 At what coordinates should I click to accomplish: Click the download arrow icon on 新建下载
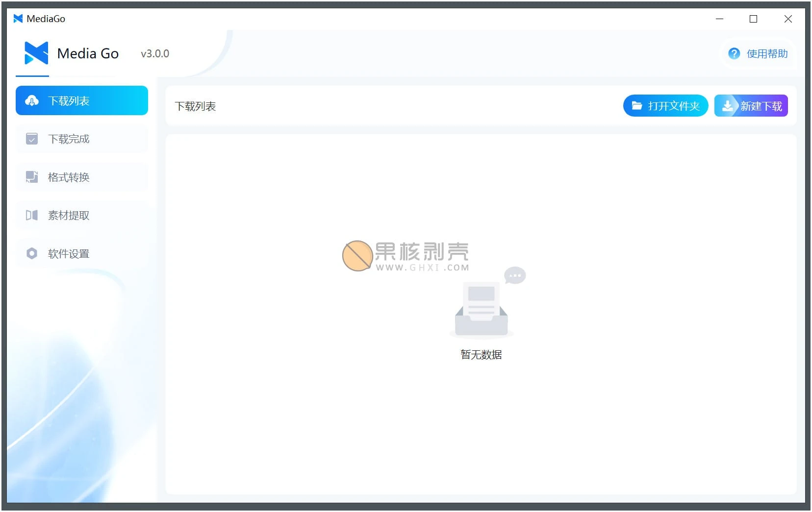tap(728, 106)
